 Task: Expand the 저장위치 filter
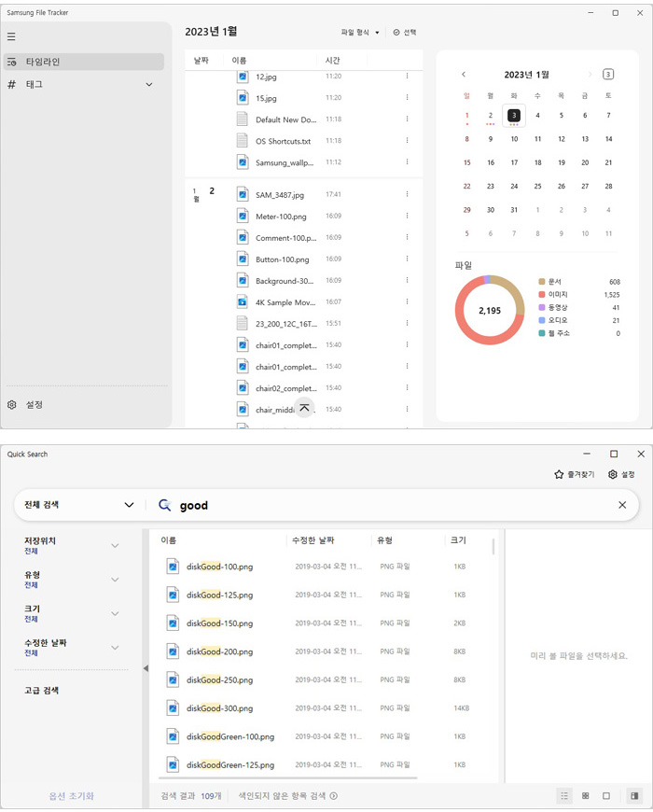tap(115, 546)
